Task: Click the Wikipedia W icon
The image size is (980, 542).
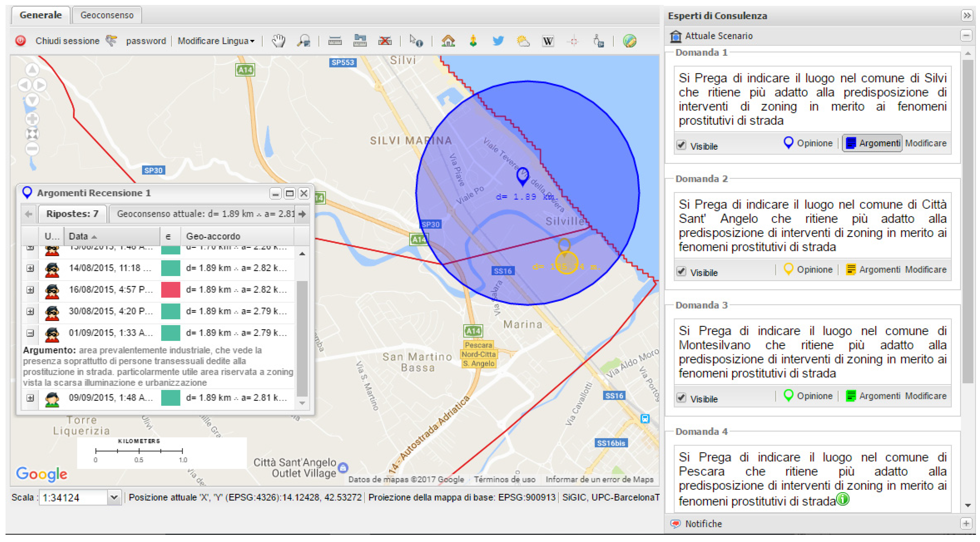Action: point(548,41)
